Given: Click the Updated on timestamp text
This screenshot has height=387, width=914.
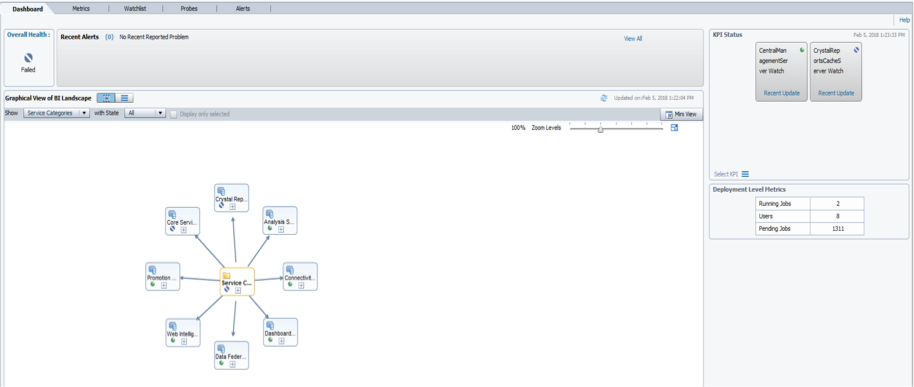Looking at the screenshot, I should 653,98.
